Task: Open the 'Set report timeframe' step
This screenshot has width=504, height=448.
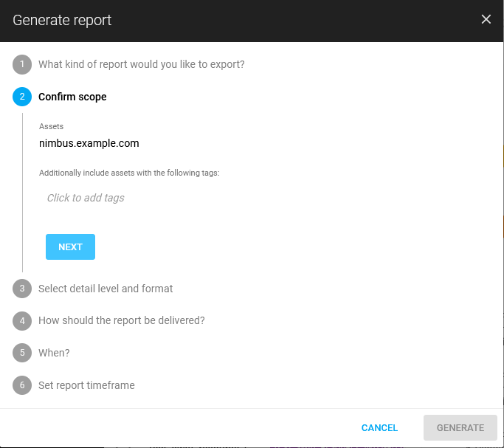Action: tap(86, 385)
